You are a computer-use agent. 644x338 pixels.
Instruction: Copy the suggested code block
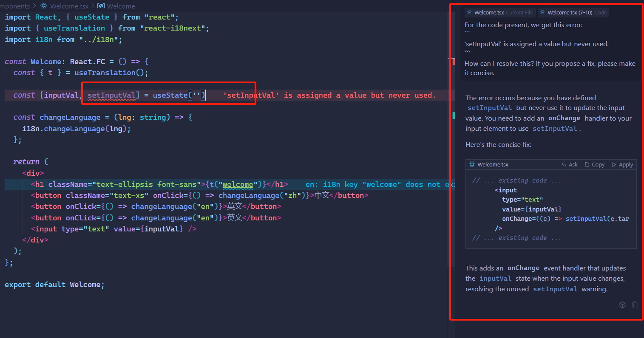[x=594, y=165]
